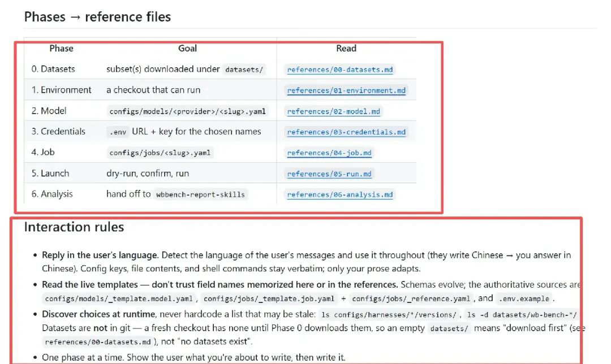The image size is (611, 364).
Task: Click the configs/models/_template.model.yaml code snippet
Action: 119,298
